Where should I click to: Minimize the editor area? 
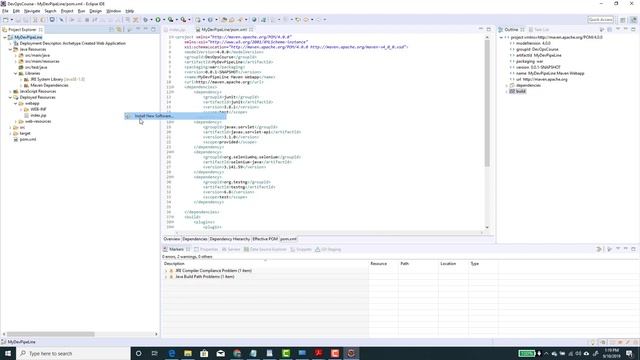(x=481, y=29)
